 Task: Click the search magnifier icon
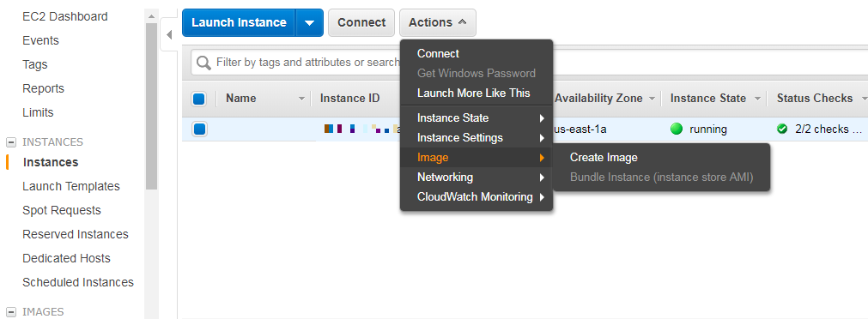pyautogui.click(x=203, y=63)
